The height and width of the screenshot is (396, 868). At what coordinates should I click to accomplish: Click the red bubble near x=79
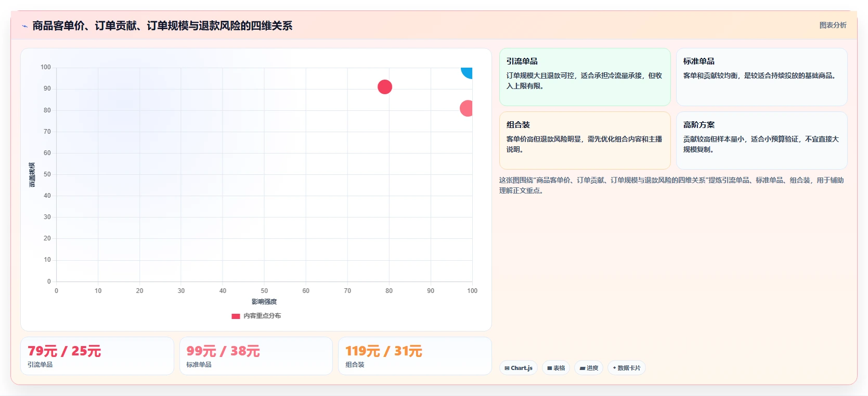(385, 87)
